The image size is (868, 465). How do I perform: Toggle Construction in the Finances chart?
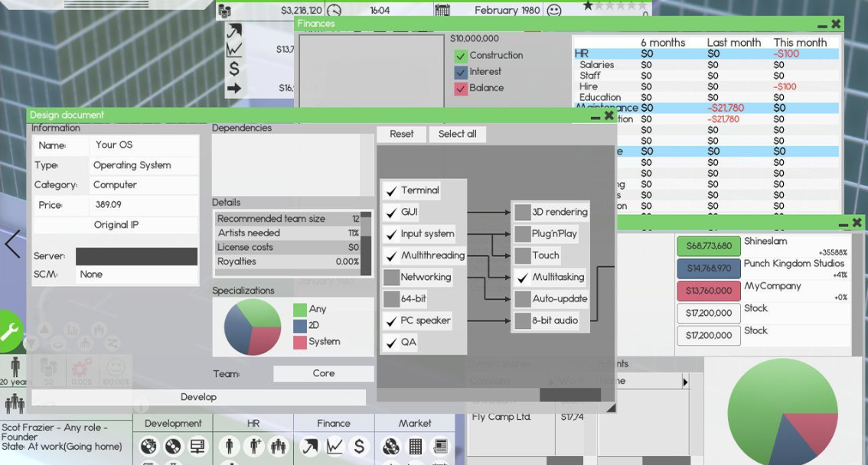tap(461, 56)
